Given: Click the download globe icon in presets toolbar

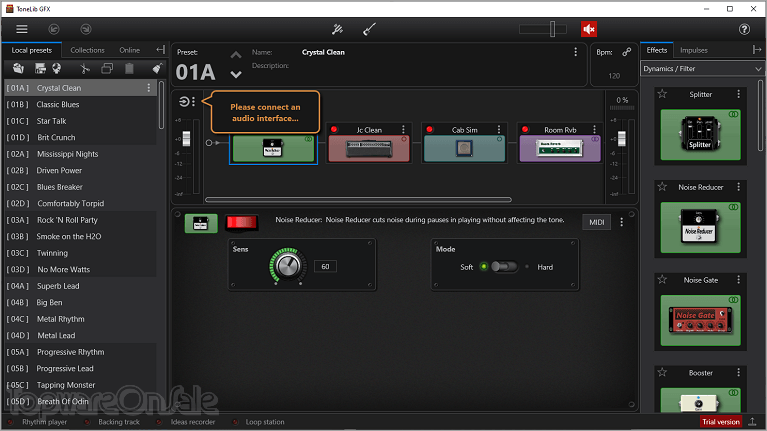Looking at the screenshot, I should tap(57, 68).
